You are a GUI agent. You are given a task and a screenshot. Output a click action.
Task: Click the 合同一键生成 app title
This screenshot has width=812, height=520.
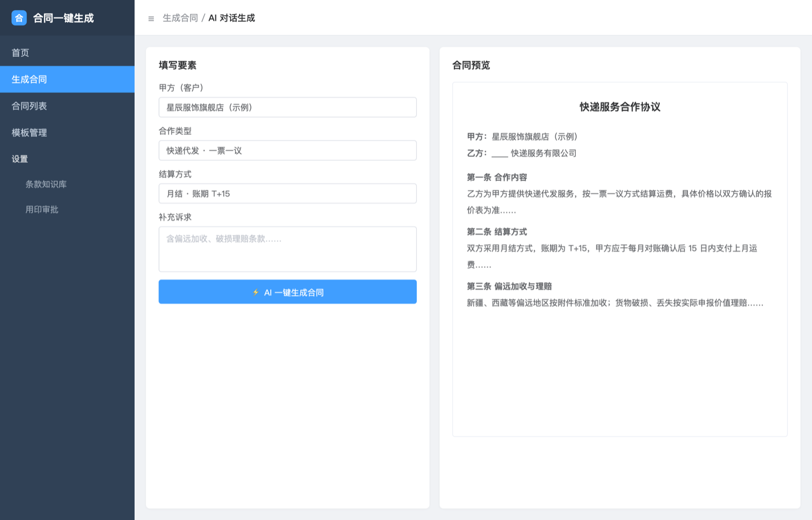coord(63,18)
